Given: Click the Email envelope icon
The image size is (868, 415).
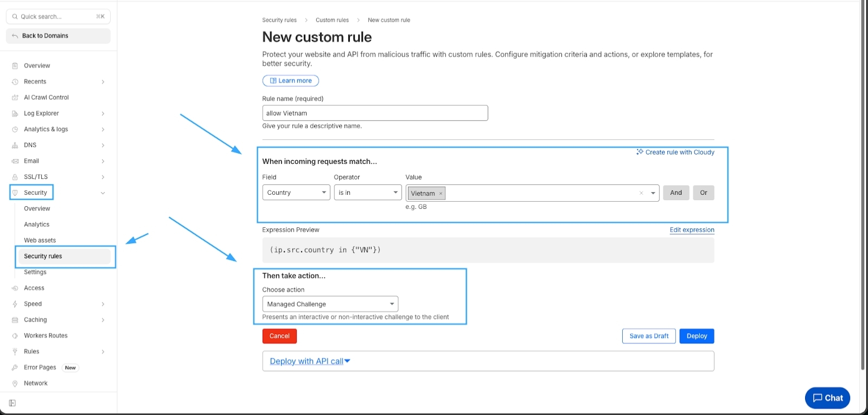Looking at the screenshot, I should [x=15, y=161].
